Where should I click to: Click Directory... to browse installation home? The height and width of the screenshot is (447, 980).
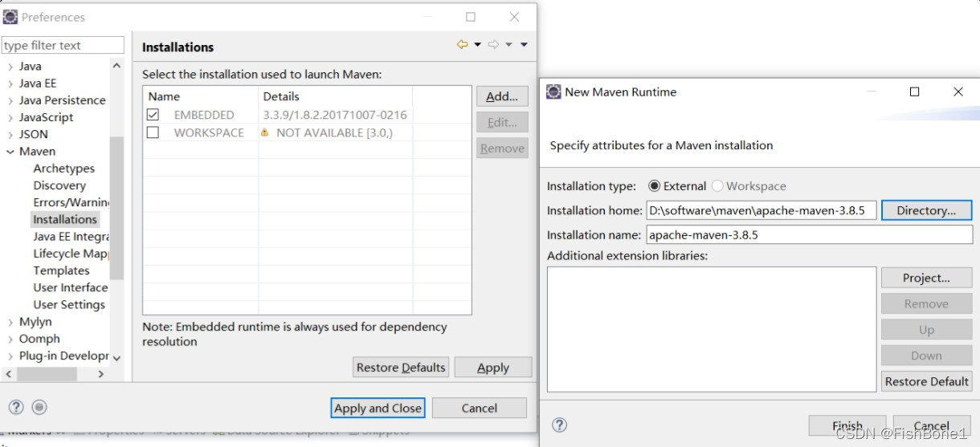click(x=926, y=210)
